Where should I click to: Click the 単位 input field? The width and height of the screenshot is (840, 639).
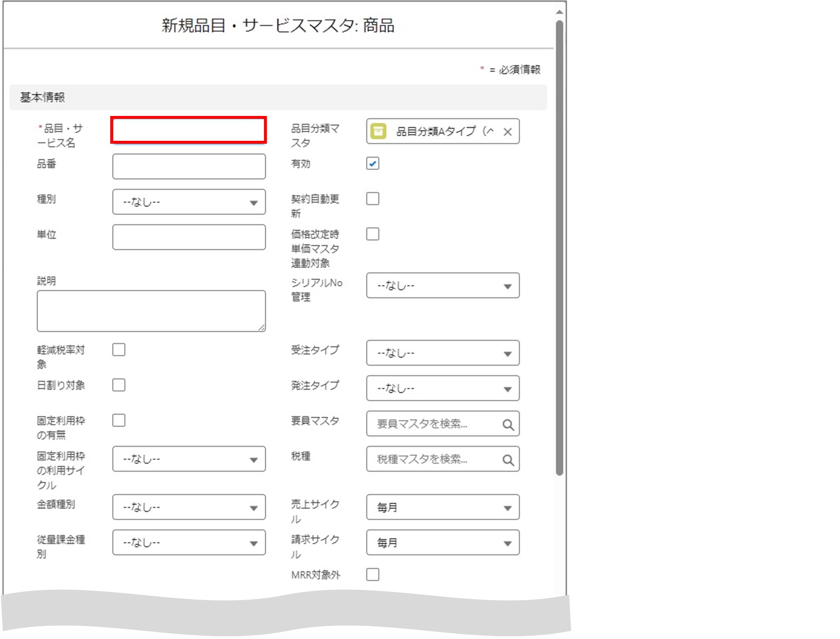189,237
